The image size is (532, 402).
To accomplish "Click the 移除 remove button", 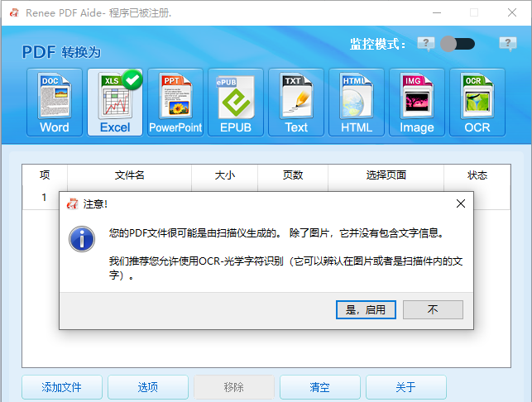I will coord(234,387).
